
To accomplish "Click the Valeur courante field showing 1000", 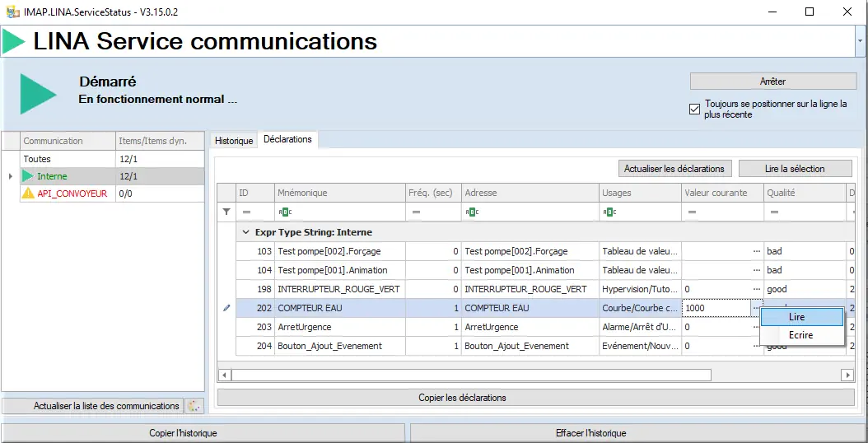I will [x=716, y=308].
